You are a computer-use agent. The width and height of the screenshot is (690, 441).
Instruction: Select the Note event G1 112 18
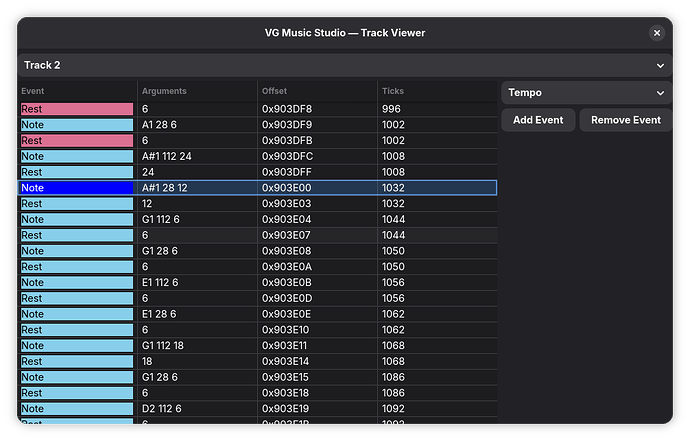(x=77, y=346)
